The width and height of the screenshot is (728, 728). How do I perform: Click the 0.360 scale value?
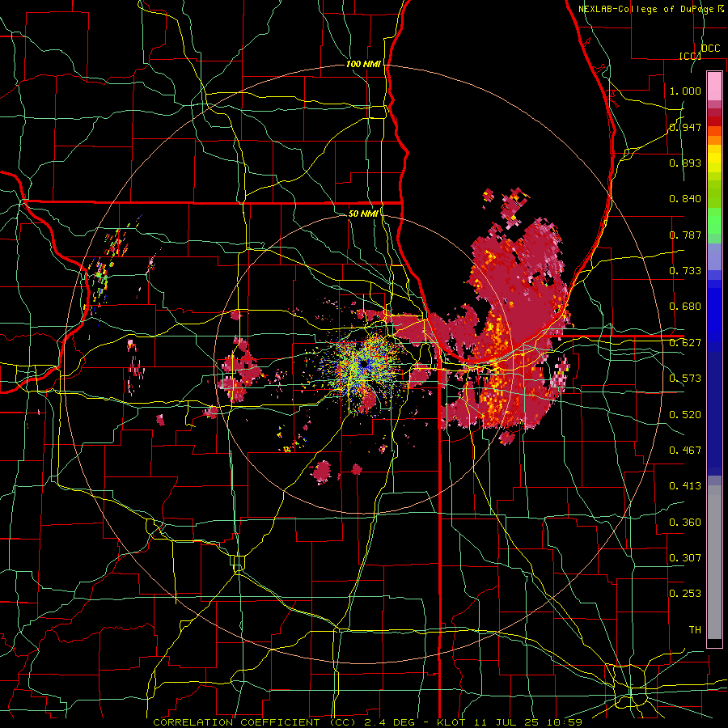685,523
